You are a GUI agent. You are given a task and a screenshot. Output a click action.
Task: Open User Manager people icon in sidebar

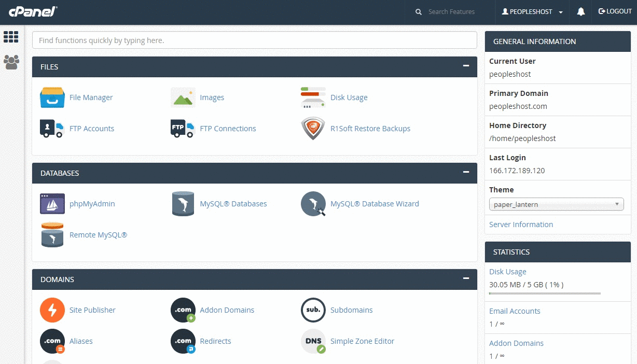[11, 62]
